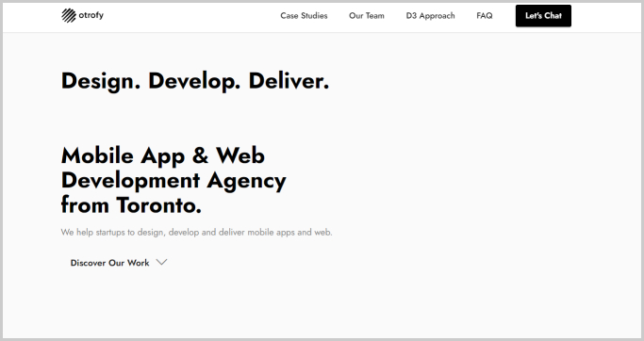Click Discover Our Work link
This screenshot has height=341, width=644.
click(x=109, y=263)
